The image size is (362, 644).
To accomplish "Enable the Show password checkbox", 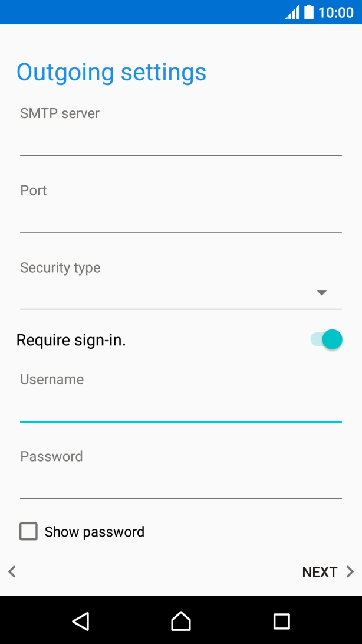I will pyautogui.click(x=28, y=531).
